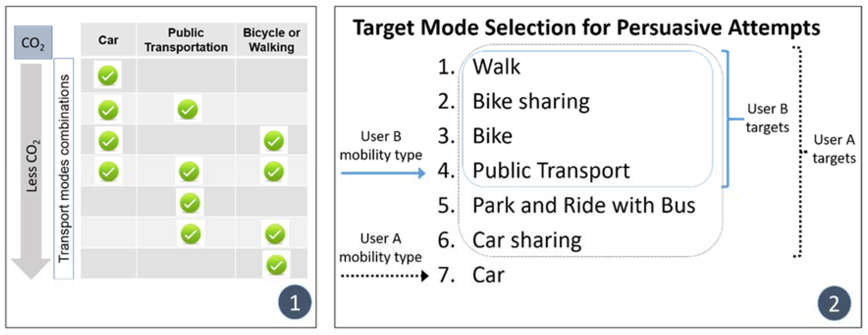Click the Walk list item
868x335 pixels.
496,67
